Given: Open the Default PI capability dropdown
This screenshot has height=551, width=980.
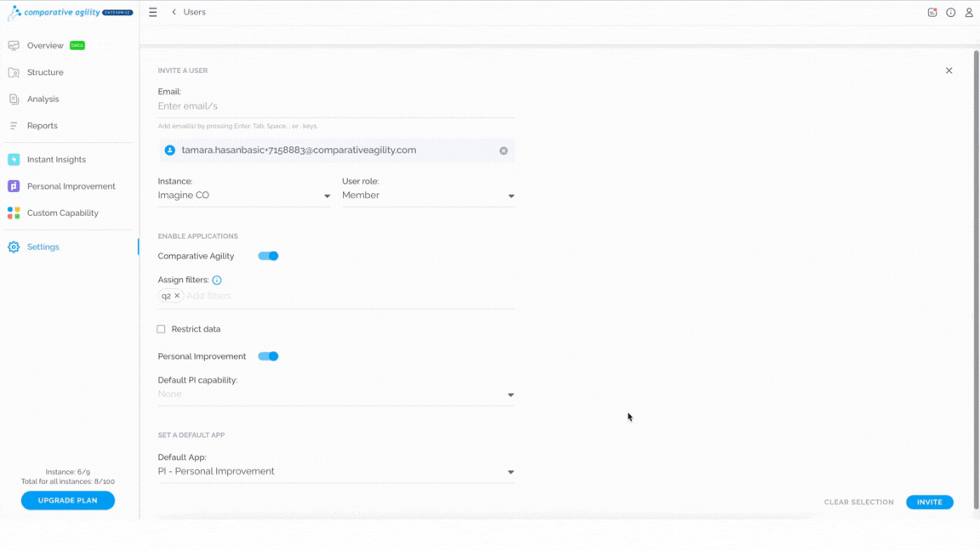Looking at the screenshot, I should [x=336, y=395].
